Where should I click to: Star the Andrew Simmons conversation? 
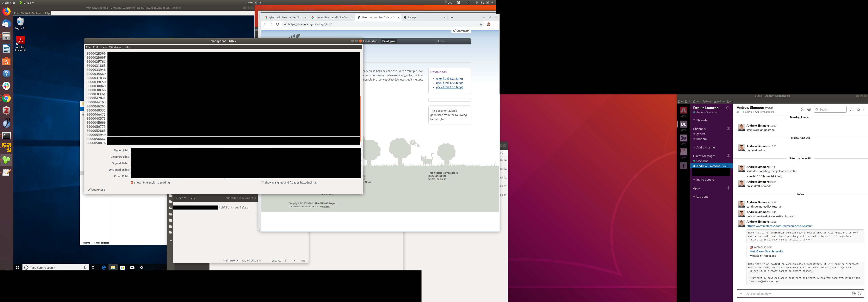click(738, 112)
